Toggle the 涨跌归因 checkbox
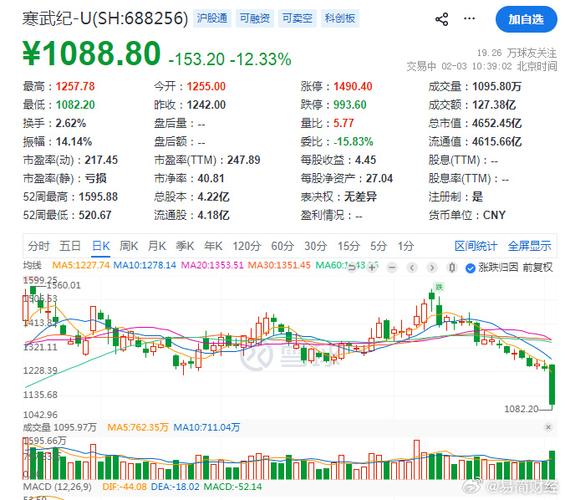 [x=470, y=268]
